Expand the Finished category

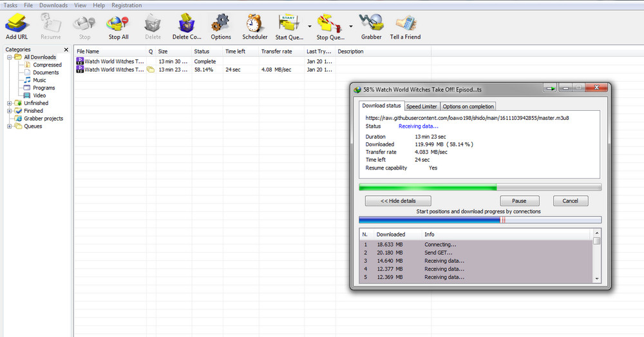click(x=10, y=111)
